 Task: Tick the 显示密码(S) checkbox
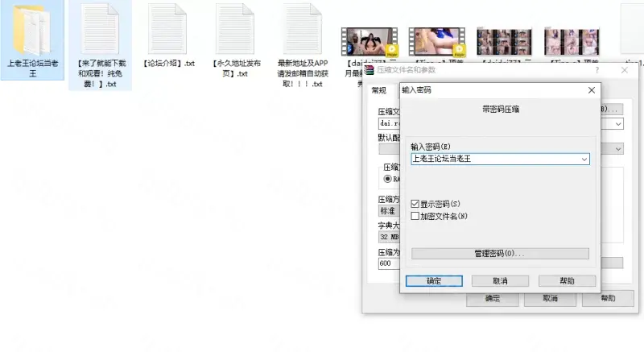pyautogui.click(x=415, y=204)
